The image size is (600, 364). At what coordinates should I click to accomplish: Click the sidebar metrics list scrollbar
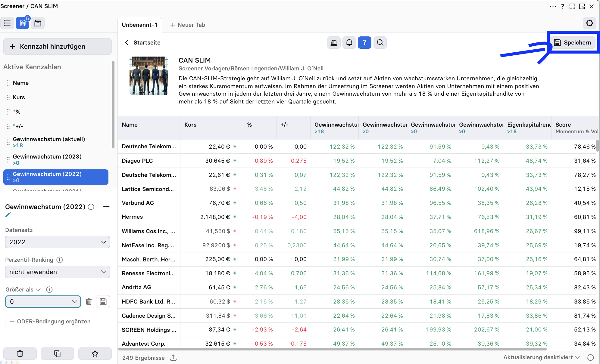[113, 105]
